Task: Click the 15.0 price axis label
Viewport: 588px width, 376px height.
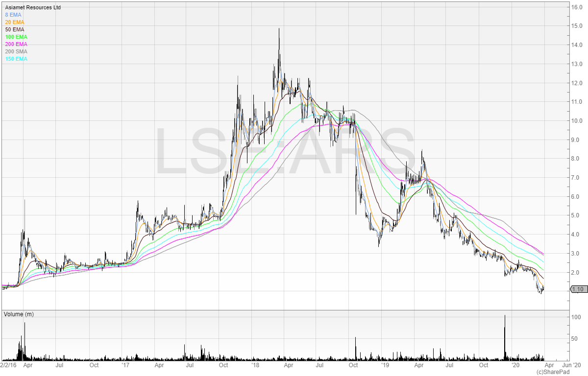Action: pyautogui.click(x=576, y=26)
